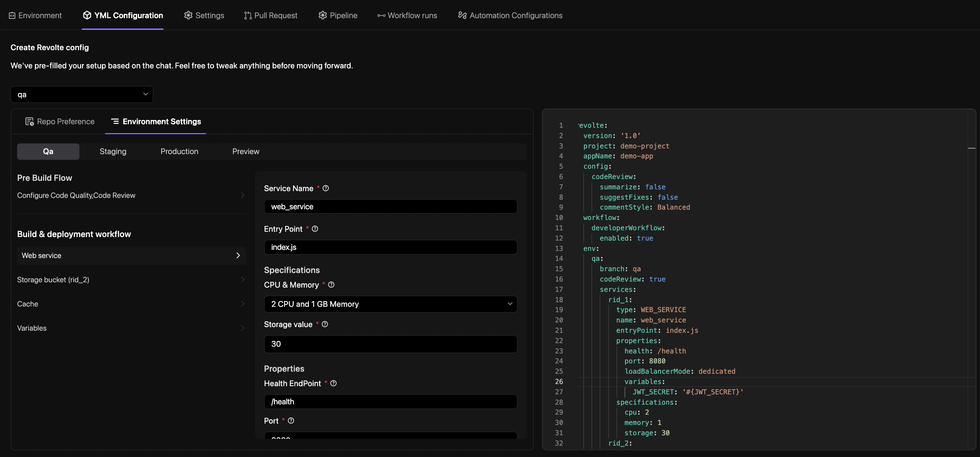Click the Workflow runs node icon
The height and width of the screenshot is (457, 980).
381,16
